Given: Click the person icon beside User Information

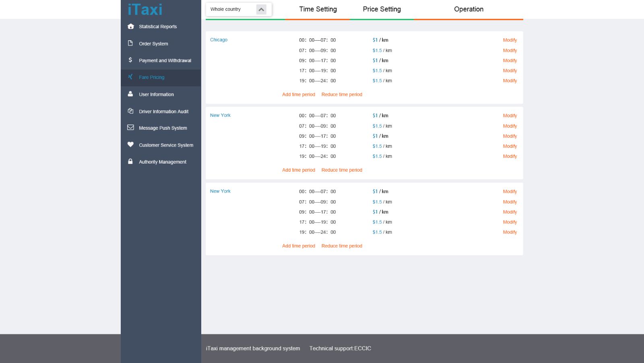Looking at the screenshot, I should coord(130,94).
